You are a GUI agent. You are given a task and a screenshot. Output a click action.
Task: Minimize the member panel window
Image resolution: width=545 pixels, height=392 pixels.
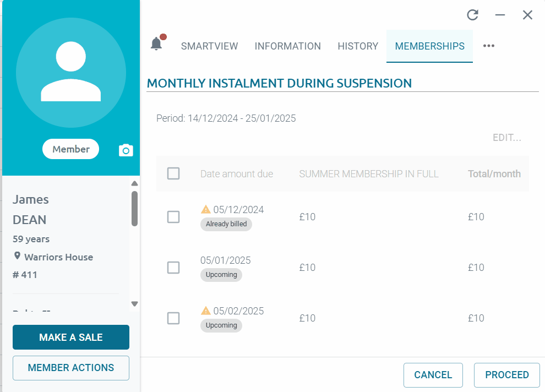pos(500,15)
